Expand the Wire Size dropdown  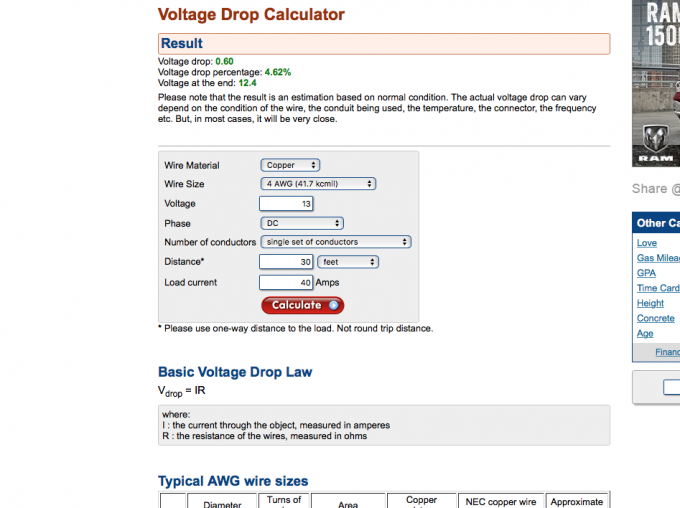(x=317, y=184)
